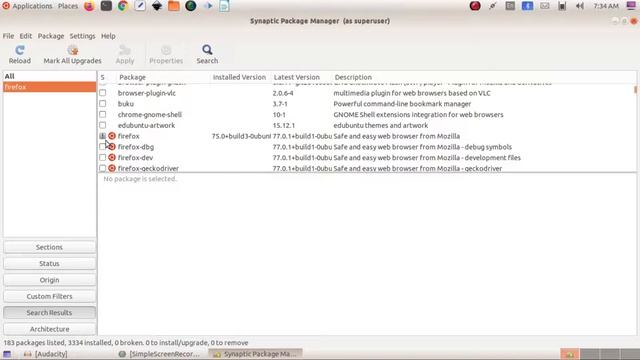The height and width of the screenshot is (360, 640).
Task: Click the Origin filter button
Action: pos(49,280)
